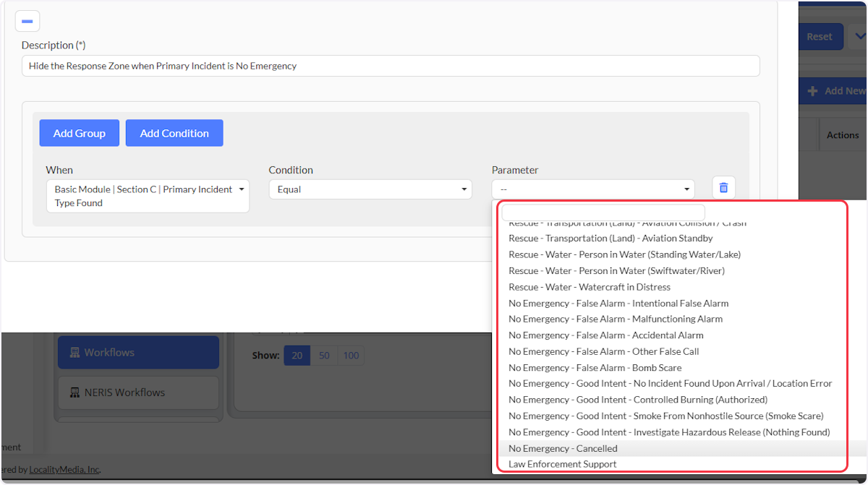Image resolution: width=868 pixels, height=485 pixels.
Task: Choose Investigate Hazardous Release (Nothing Found)
Action: (x=669, y=432)
